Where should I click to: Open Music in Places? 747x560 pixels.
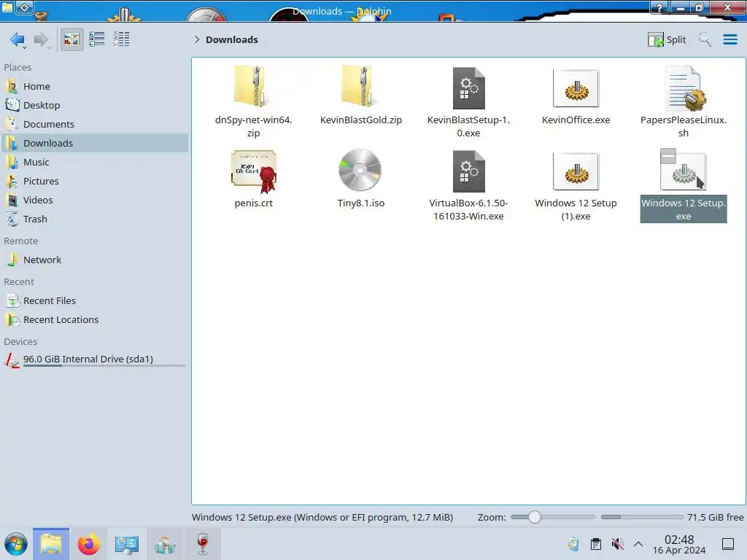[x=94, y=163]
